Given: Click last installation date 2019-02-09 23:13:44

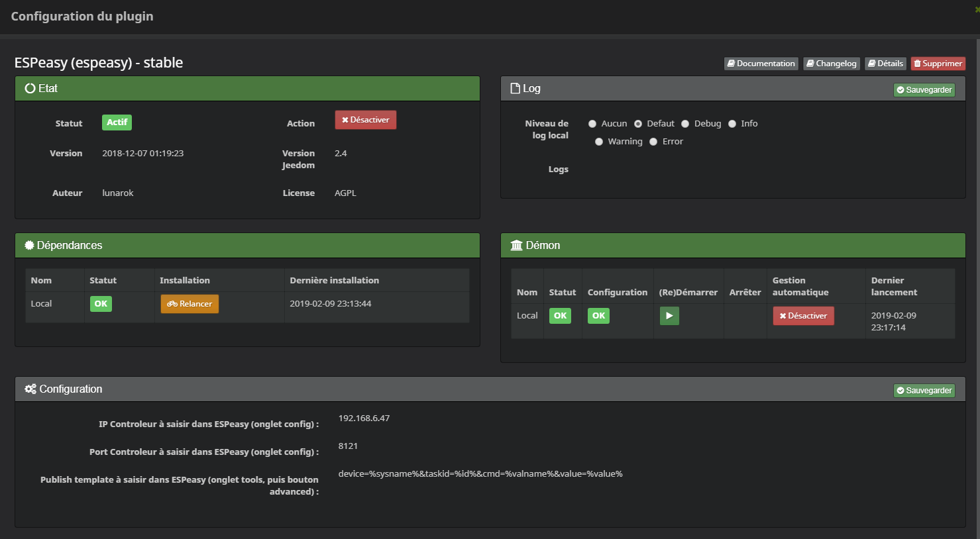Looking at the screenshot, I should coord(331,304).
